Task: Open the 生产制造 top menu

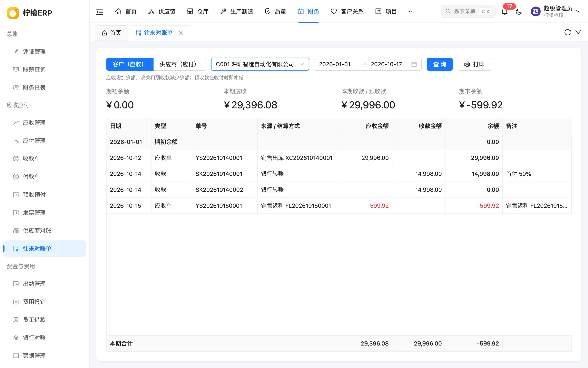Action: click(237, 11)
